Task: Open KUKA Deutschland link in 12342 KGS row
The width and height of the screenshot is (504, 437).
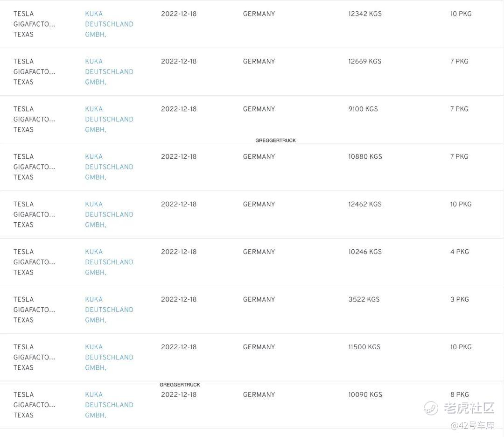Action: point(109,24)
